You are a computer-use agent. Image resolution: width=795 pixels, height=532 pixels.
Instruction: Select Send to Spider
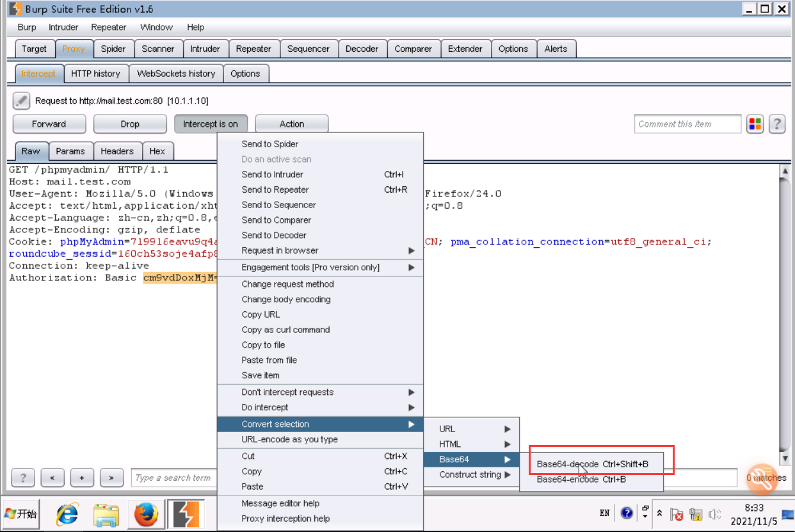(x=320, y=144)
